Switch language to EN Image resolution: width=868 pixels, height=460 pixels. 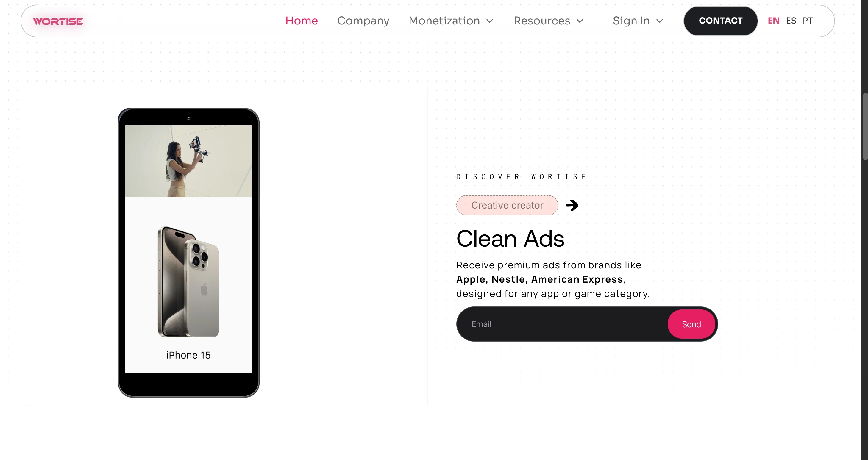(x=773, y=21)
